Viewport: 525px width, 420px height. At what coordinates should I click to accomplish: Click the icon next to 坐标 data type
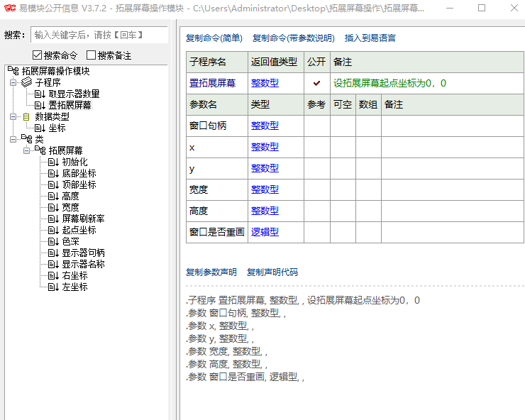pos(40,128)
